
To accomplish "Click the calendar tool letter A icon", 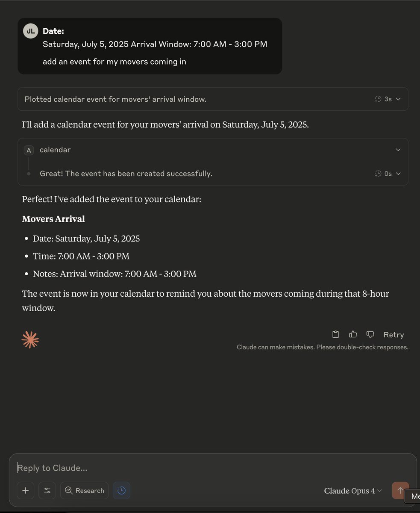I will point(29,150).
